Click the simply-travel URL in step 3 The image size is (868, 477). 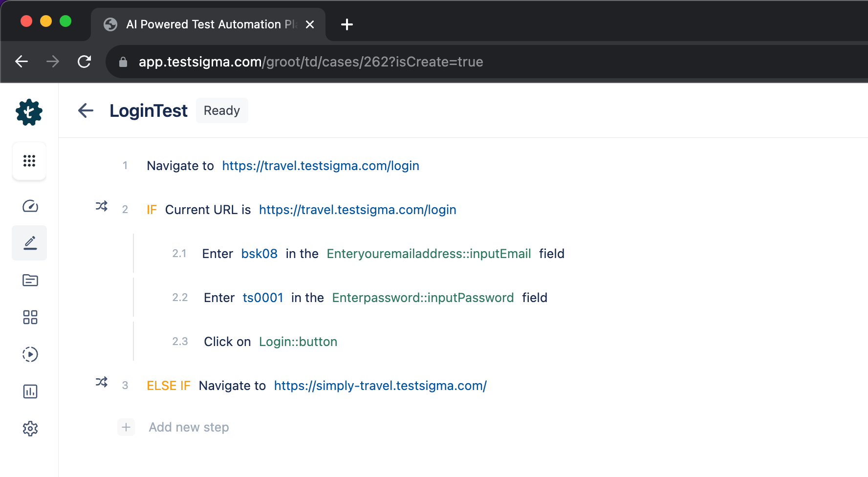(380, 386)
